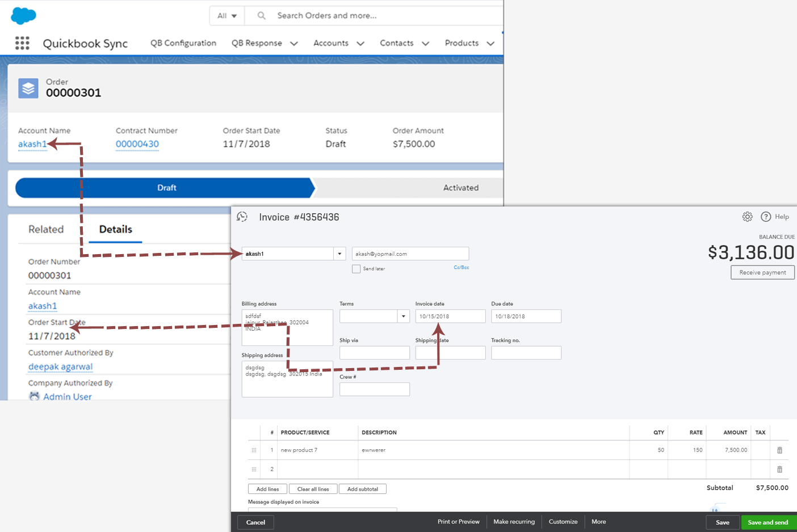
Task: Grab the drag handle icon on line item 1
Action: (253, 450)
